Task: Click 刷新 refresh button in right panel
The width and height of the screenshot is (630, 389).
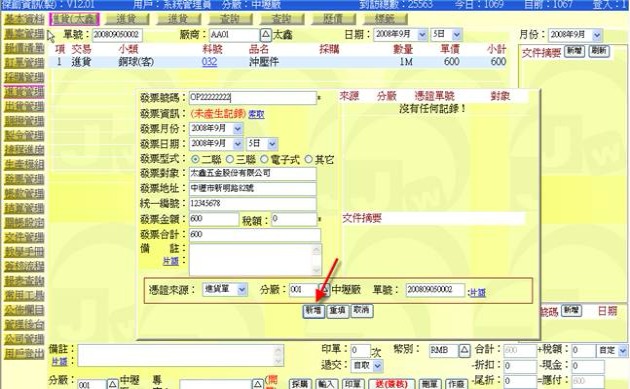Action: click(599, 51)
